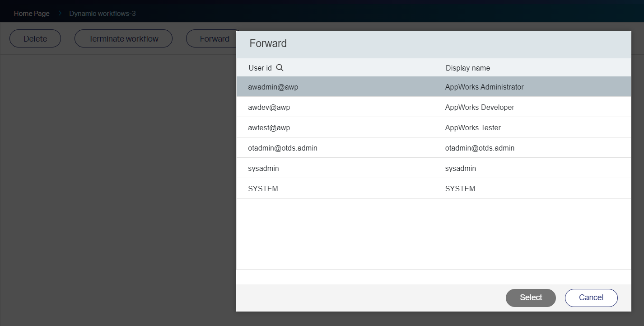Pick the awtest@awp user id
Viewport: 644px width, 326px height.
click(x=269, y=128)
